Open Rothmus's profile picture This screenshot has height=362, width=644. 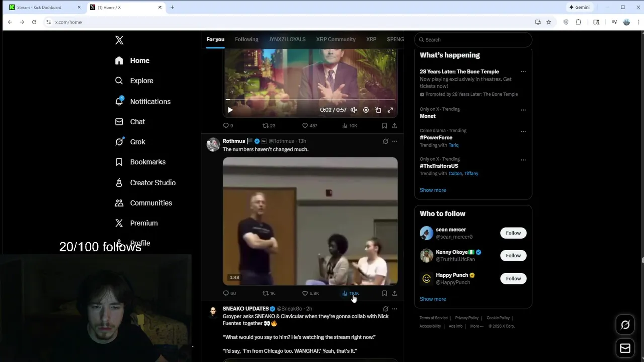coord(213,145)
